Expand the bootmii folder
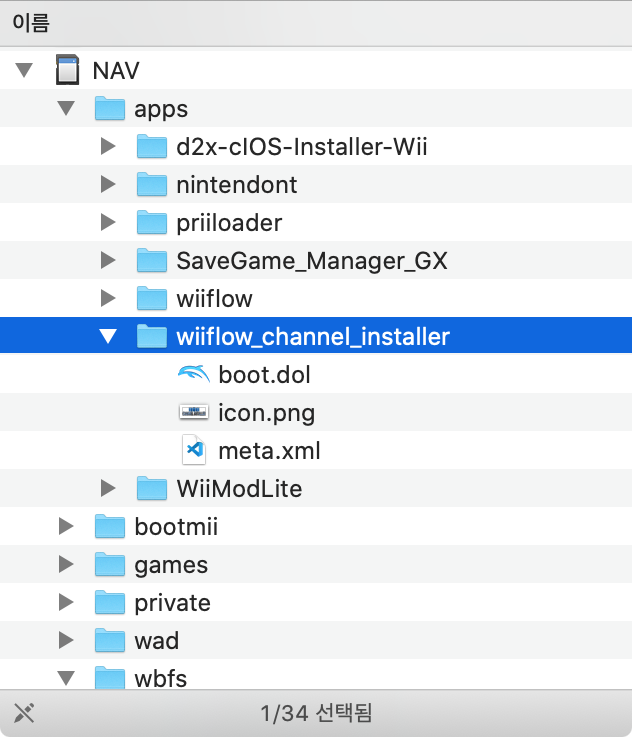Screen dimensions: 632x737 [66, 526]
